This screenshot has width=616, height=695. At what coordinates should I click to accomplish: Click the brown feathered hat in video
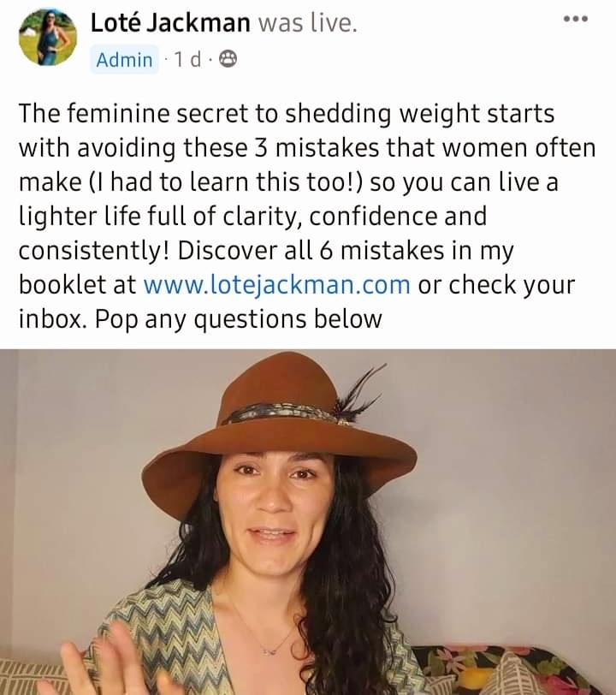coord(280,425)
